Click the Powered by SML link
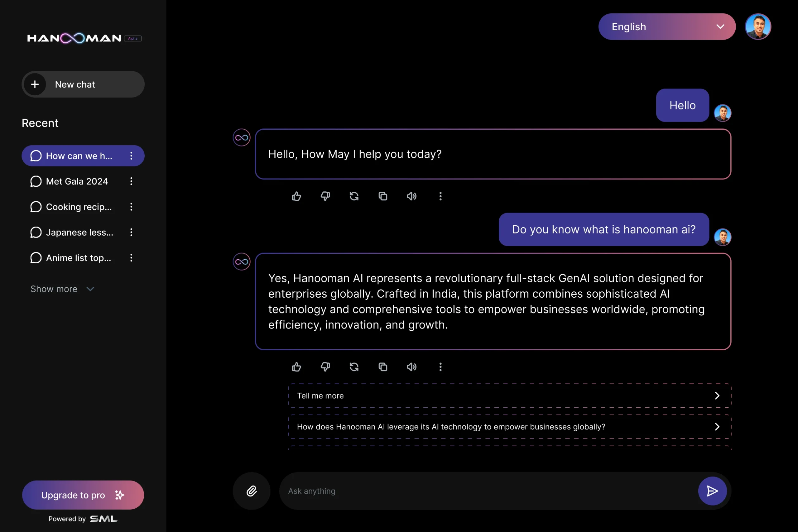The height and width of the screenshot is (532, 798). (x=83, y=519)
